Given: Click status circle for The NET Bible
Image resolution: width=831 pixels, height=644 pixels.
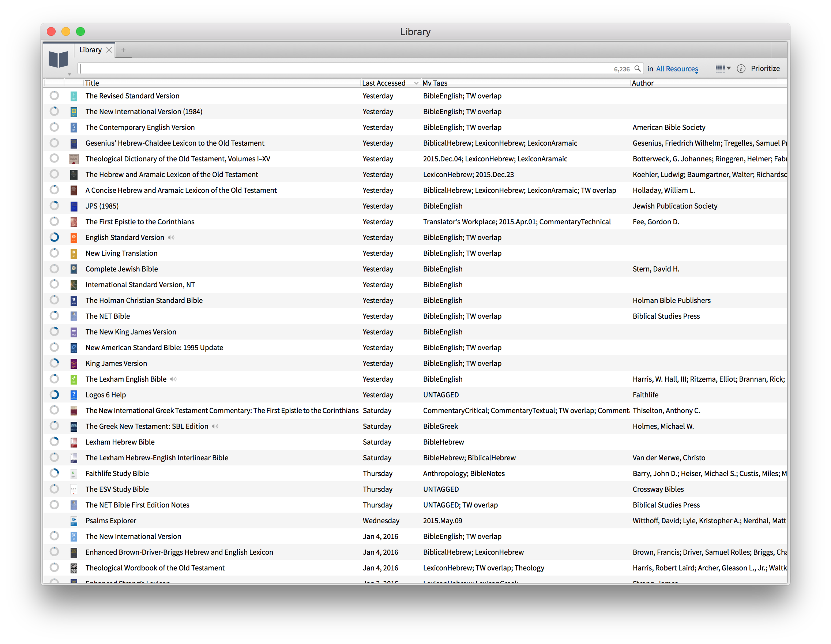Looking at the screenshot, I should pos(54,315).
